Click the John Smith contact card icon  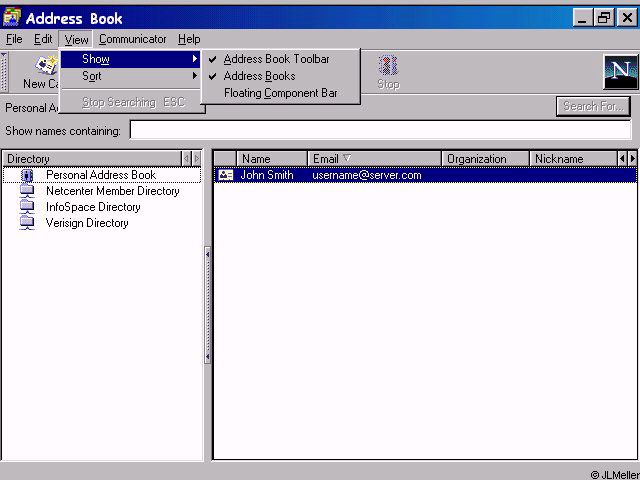tap(226, 175)
